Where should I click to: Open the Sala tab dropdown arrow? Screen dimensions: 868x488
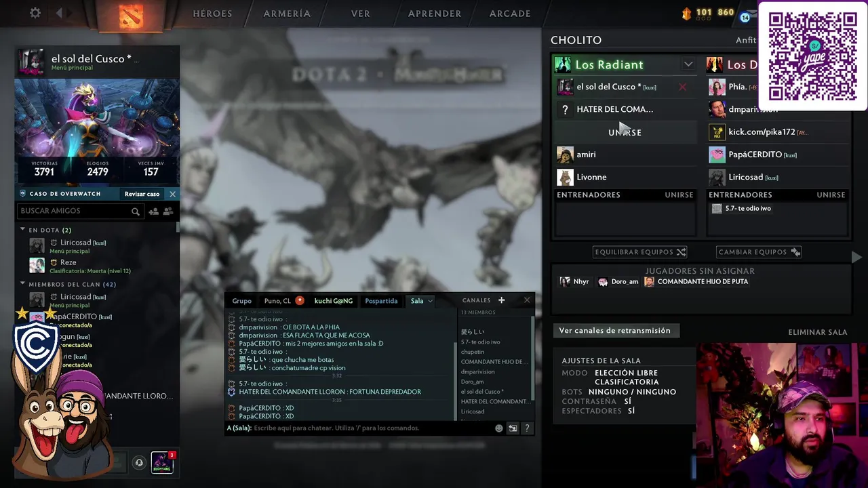point(430,301)
